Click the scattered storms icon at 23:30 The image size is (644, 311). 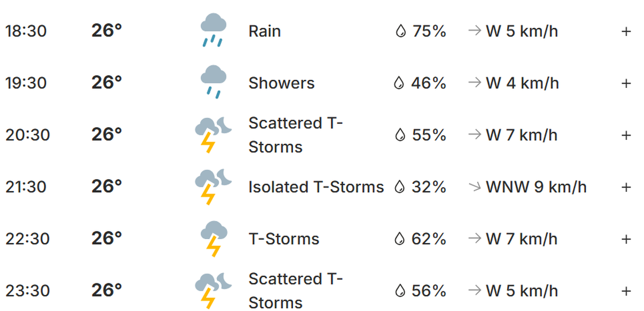(213, 291)
